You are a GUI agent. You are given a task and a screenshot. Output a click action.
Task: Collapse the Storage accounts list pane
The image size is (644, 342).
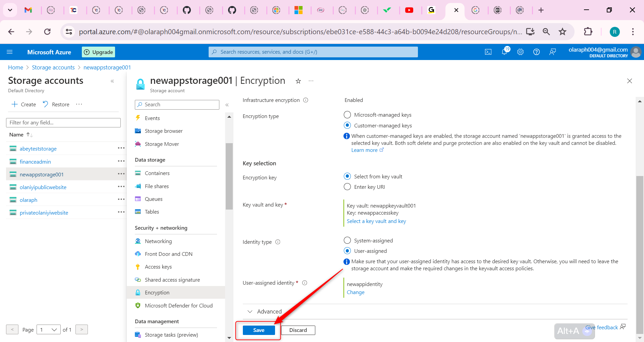pyautogui.click(x=112, y=81)
